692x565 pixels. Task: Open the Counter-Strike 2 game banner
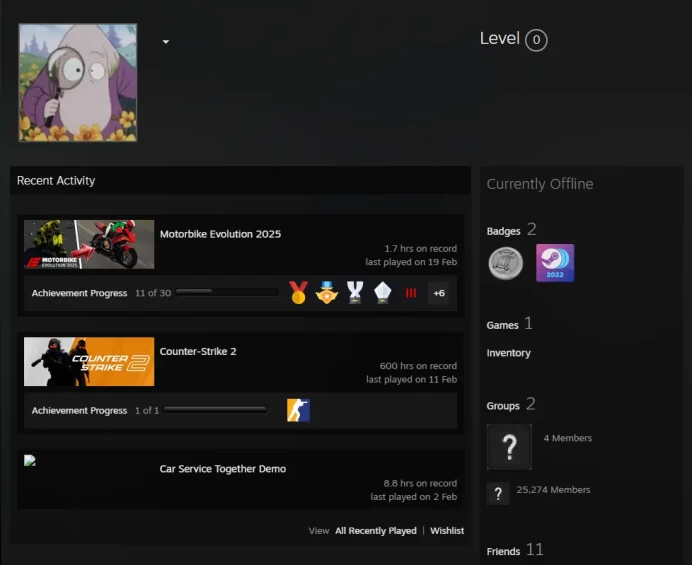[x=89, y=362]
